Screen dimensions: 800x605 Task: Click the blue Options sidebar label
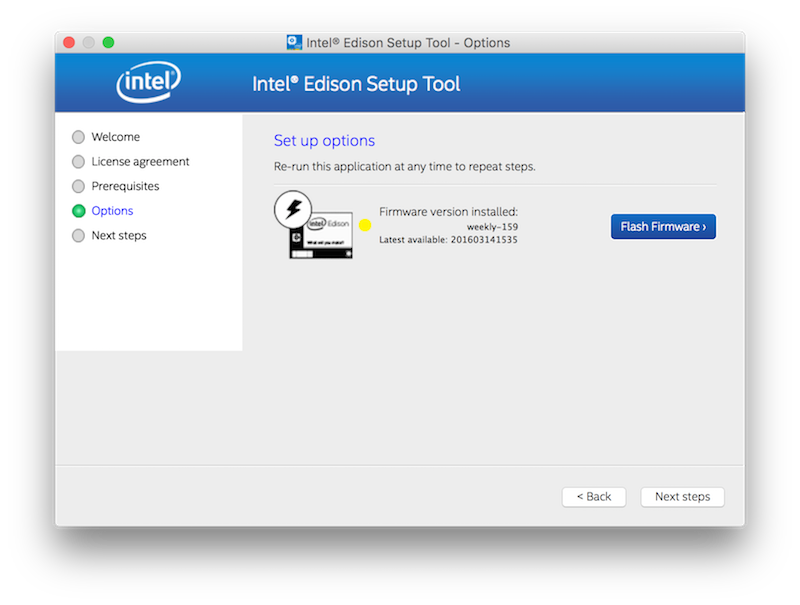tap(112, 211)
